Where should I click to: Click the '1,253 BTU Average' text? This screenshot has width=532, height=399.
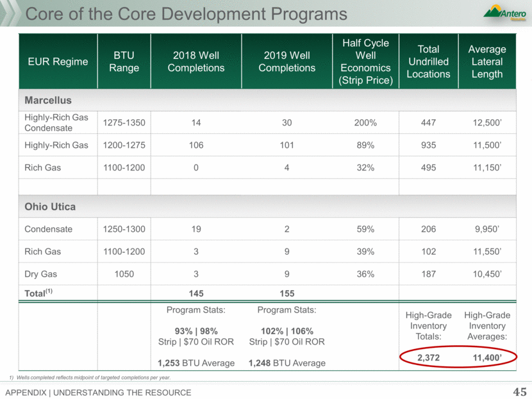(x=196, y=363)
